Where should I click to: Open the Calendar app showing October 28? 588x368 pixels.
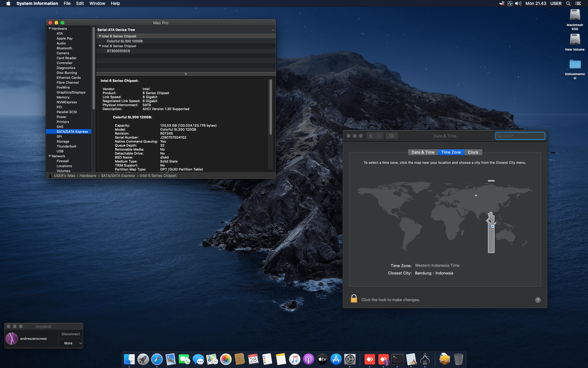click(x=253, y=359)
